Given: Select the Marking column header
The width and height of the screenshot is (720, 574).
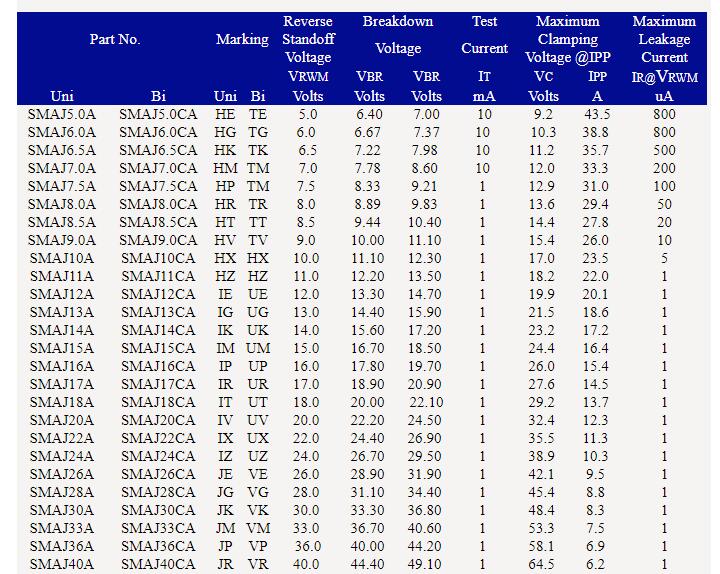Looking at the screenshot, I should click(242, 40).
